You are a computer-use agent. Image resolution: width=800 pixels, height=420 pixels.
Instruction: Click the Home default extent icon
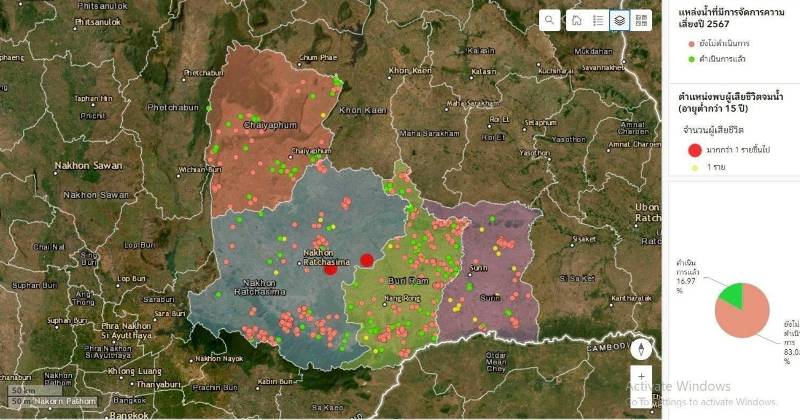pyautogui.click(x=576, y=20)
